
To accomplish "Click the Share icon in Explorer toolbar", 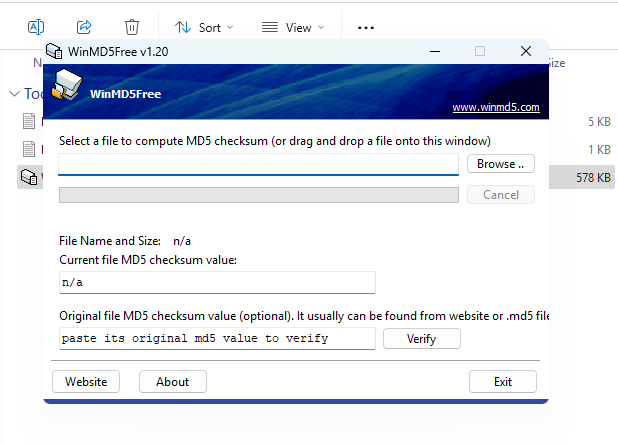I will (84, 27).
